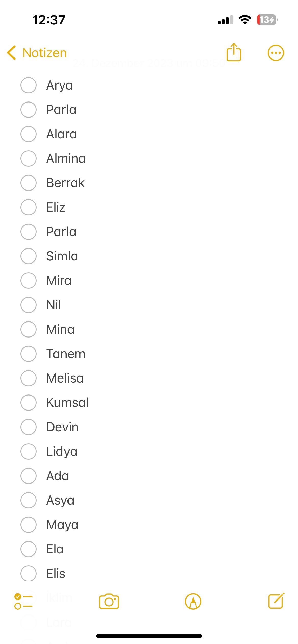Toggle the Nil checklist circle

tap(28, 305)
